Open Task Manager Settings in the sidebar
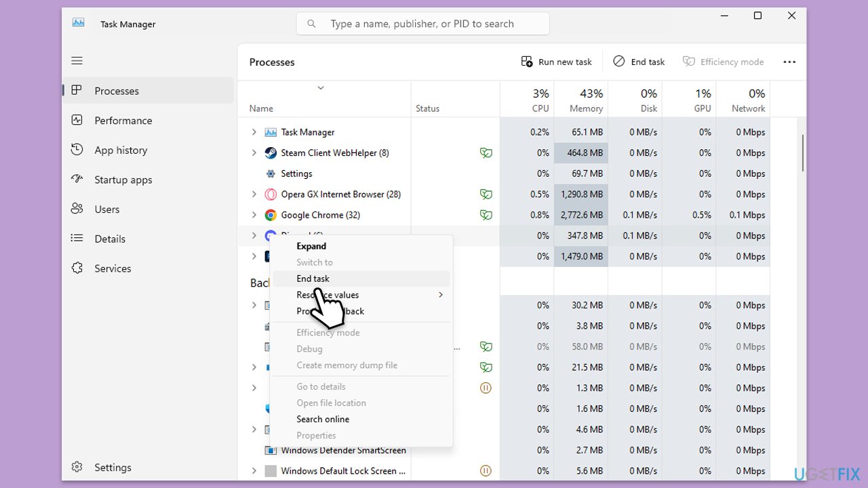Image resolution: width=868 pixels, height=488 pixels. 149,467
